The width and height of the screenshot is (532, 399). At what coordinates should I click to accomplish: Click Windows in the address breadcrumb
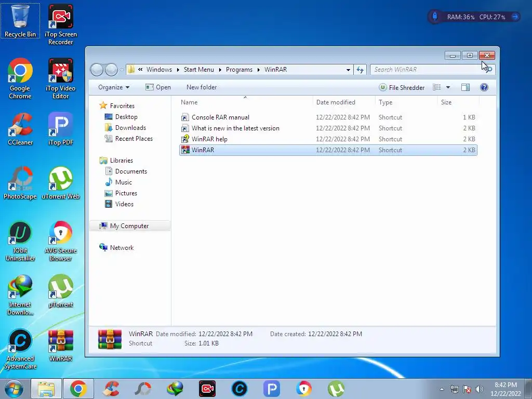[x=159, y=70]
